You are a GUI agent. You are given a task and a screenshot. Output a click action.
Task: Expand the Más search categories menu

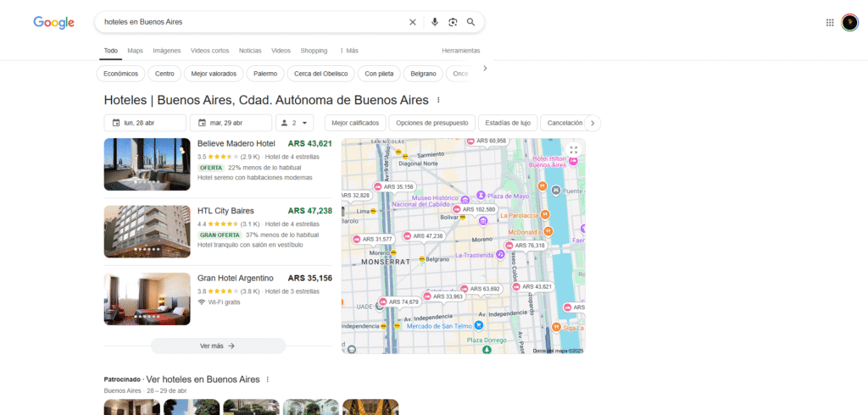[348, 51]
